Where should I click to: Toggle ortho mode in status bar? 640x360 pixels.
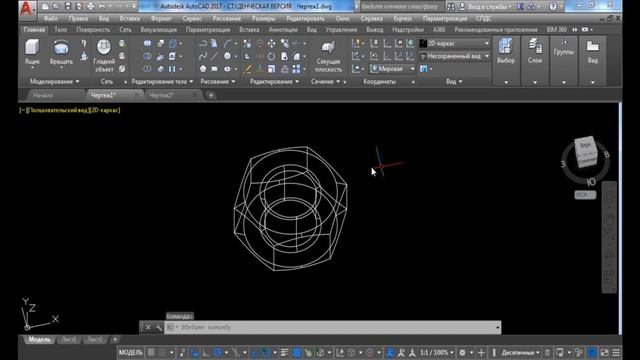click(x=205, y=352)
